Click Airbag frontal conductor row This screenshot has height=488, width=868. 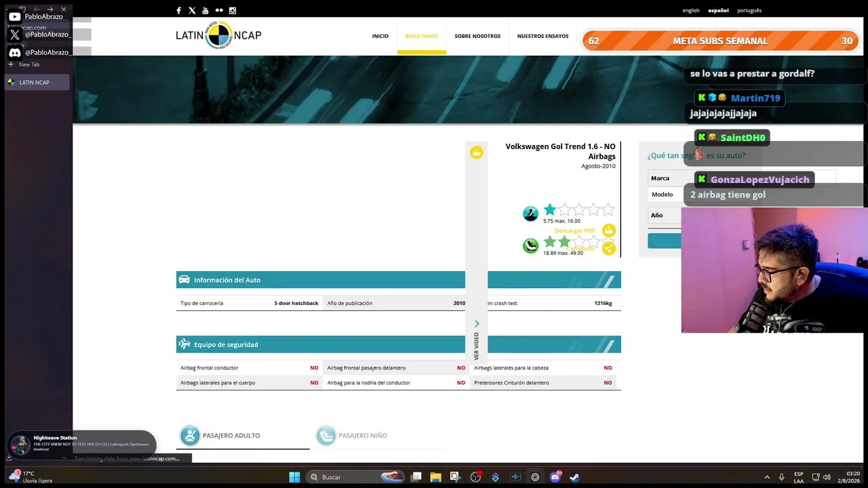[x=249, y=367]
